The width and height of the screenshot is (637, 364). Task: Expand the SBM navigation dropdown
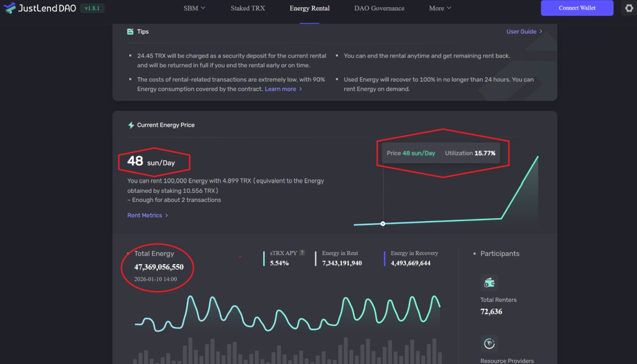coord(194,8)
